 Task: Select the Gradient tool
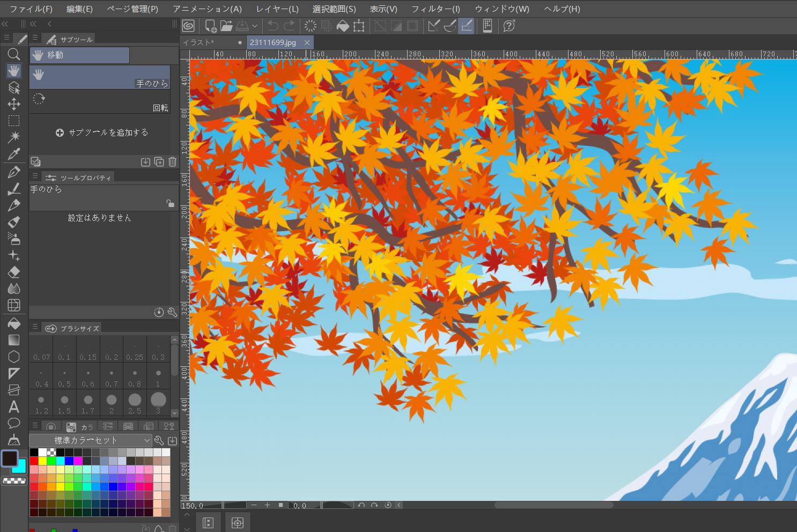coord(14,340)
